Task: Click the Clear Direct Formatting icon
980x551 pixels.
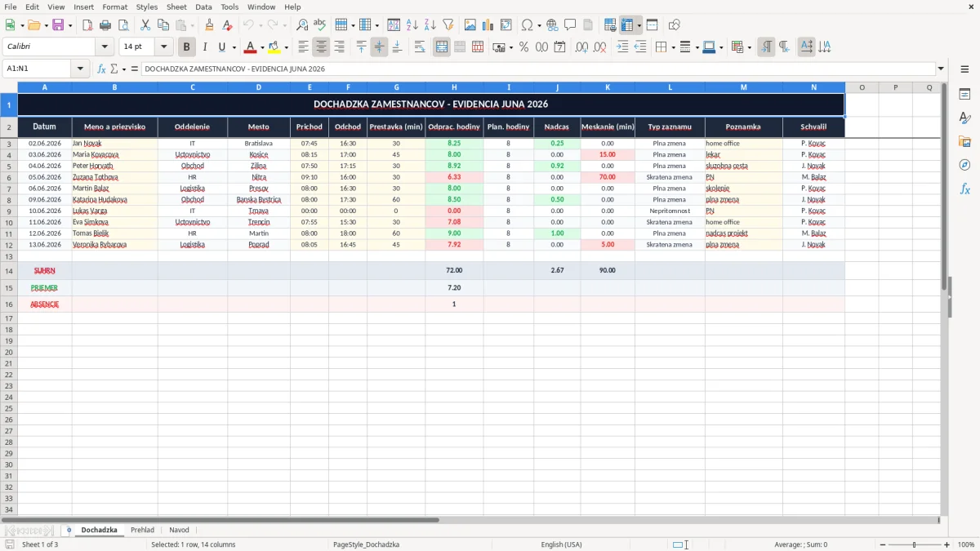Action: pos(228,25)
